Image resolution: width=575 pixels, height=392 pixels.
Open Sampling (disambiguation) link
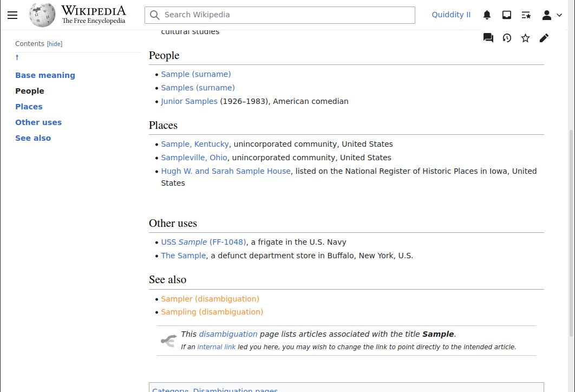click(x=212, y=312)
